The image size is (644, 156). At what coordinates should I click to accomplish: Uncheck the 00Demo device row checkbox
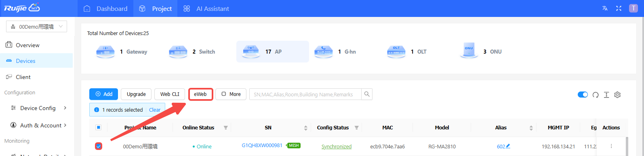[99, 146]
